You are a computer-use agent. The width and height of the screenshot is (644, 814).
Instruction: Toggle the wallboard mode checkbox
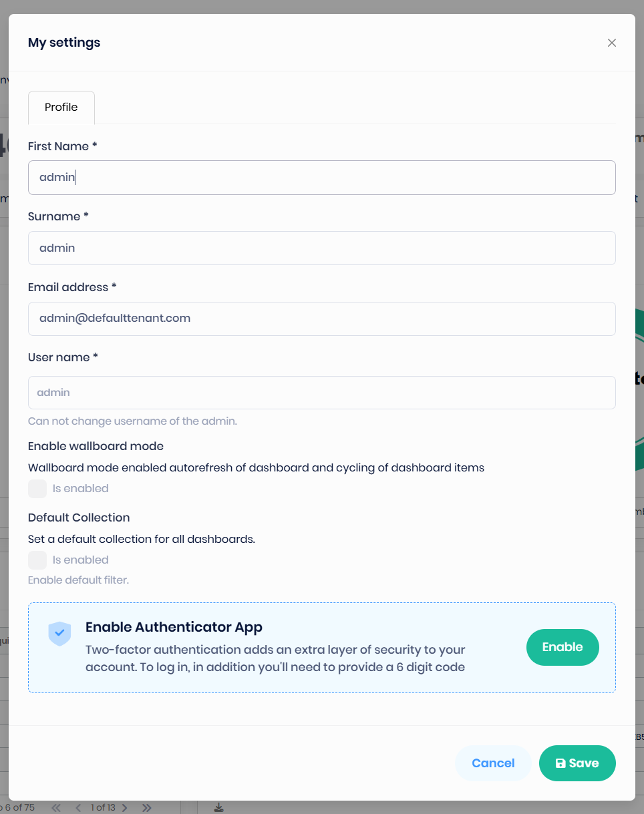click(x=37, y=489)
